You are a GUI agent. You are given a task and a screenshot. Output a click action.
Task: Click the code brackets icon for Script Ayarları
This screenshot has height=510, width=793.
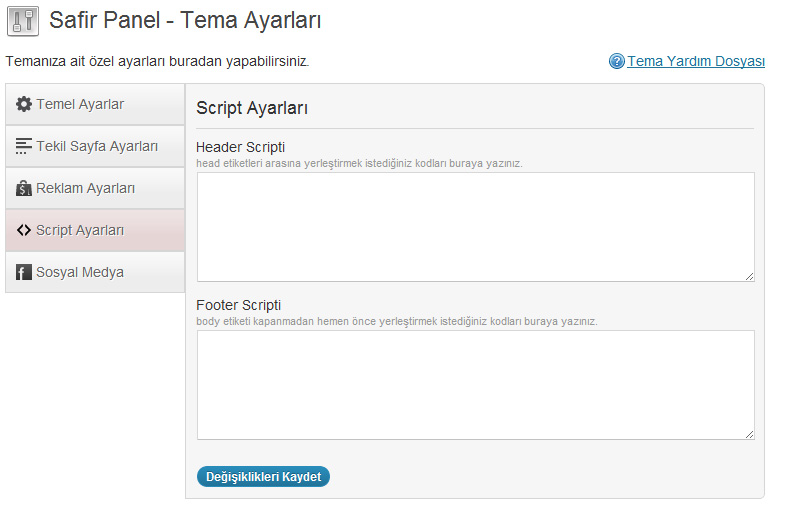pos(24,230)
